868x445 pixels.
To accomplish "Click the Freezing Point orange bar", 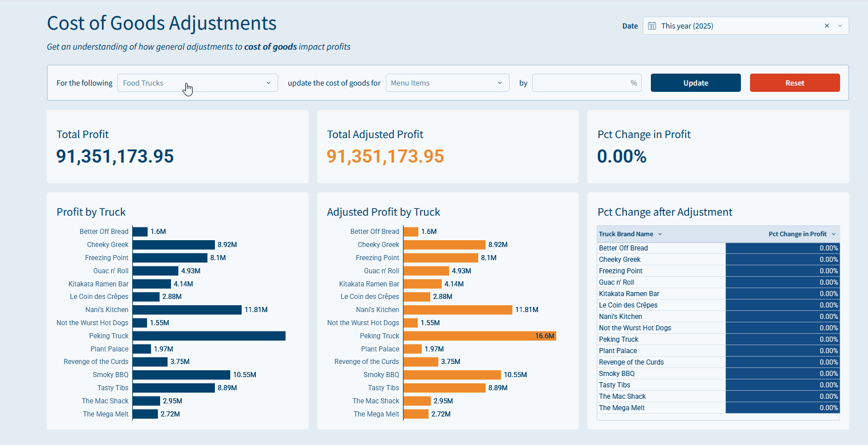I will pos(441,258).
